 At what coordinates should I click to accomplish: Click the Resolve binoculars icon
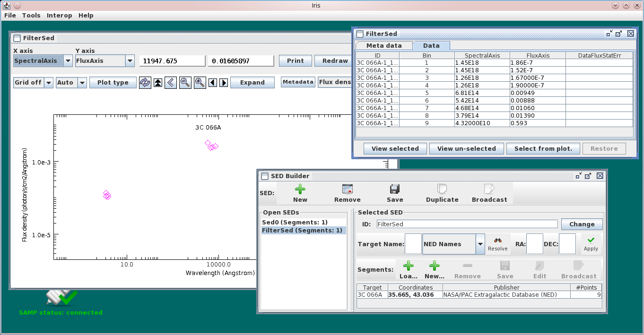[x=498, y=240]
